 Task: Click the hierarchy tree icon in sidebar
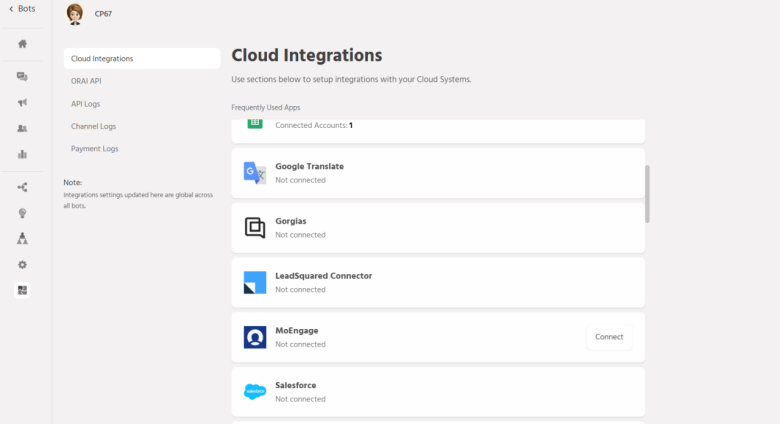tap(22, 238)
